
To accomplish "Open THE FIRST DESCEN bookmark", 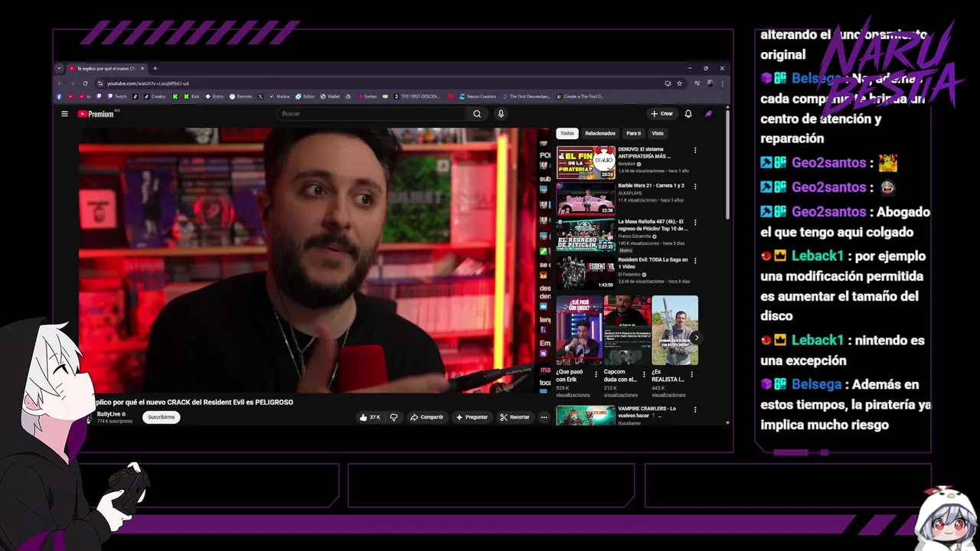I will click(x=418, y=96).
